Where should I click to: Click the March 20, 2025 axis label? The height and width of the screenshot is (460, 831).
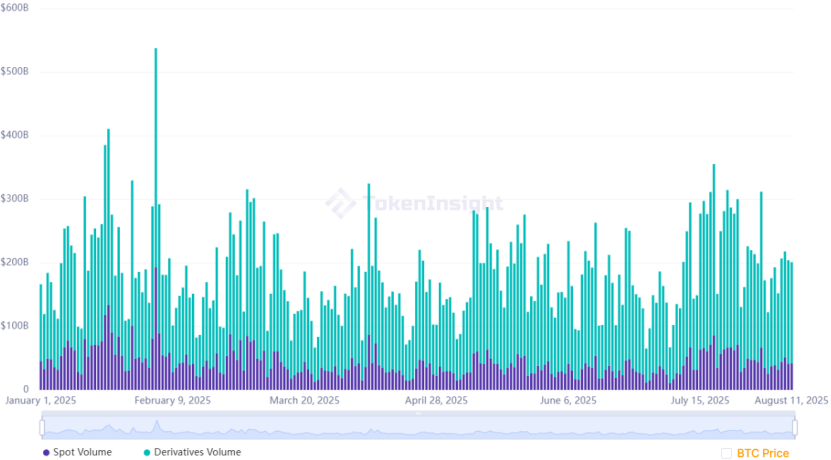[x=306, y=401]
